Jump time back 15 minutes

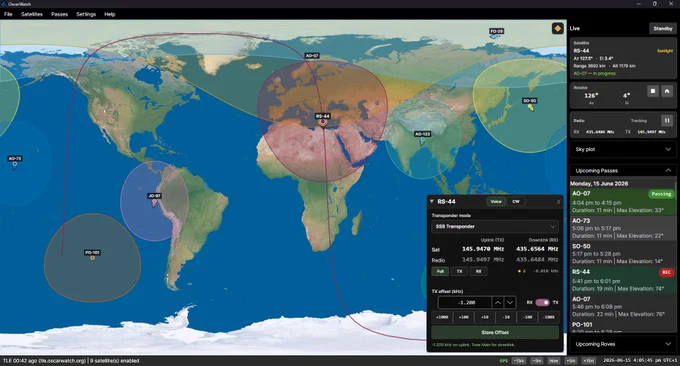[519, 361]
